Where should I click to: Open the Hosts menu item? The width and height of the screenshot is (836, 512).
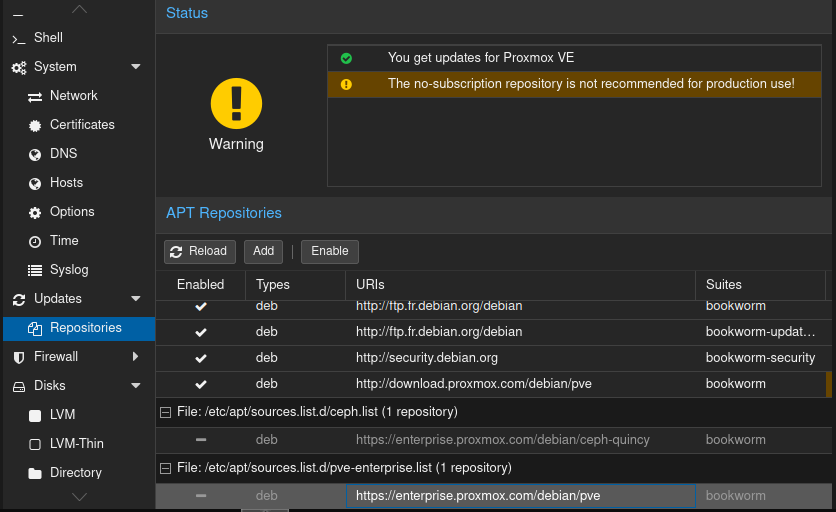pyautogui.click(x=79, y=183)
